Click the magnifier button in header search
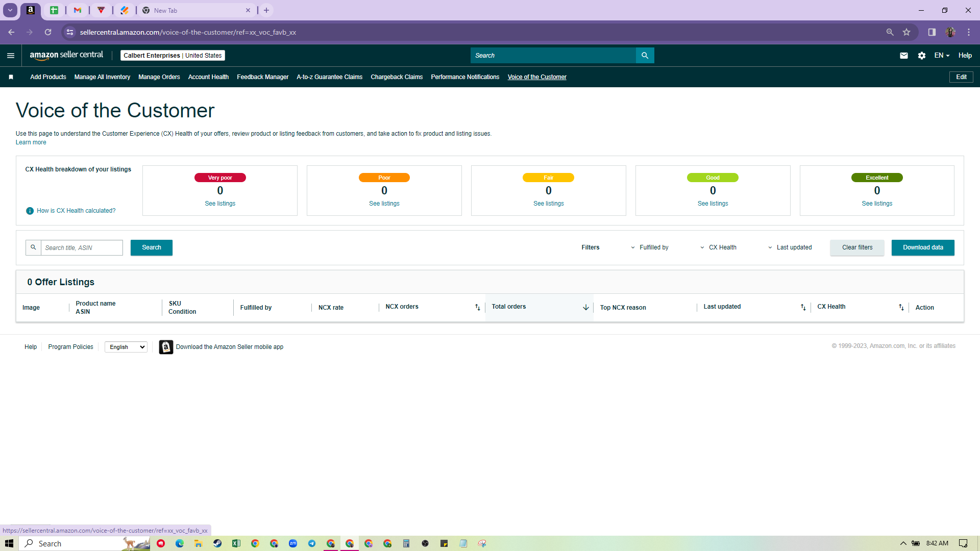Screen dimensions: 980x551 click(645, 56)
